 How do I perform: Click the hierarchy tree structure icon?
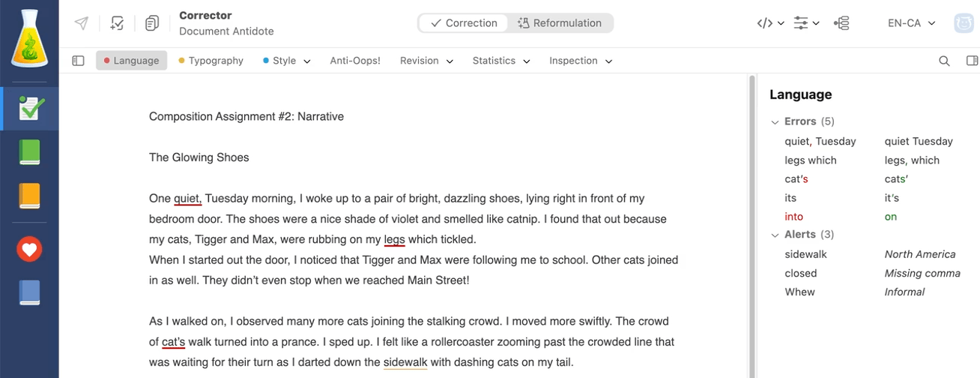(841, 23)
